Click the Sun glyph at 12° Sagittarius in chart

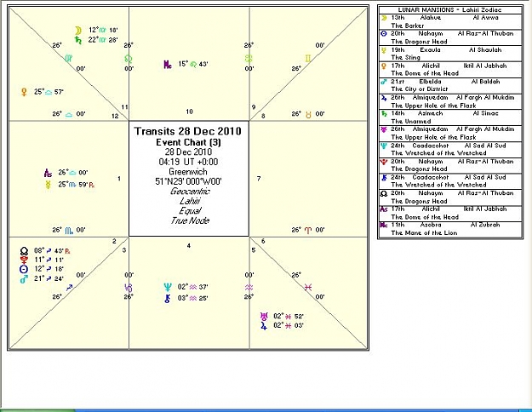click(24, 269)
